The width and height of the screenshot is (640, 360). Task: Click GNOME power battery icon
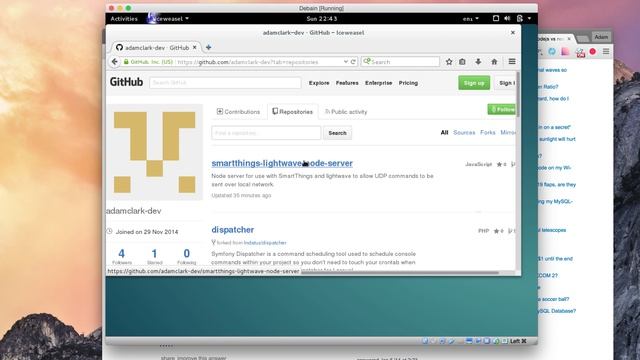click(520, 18)
